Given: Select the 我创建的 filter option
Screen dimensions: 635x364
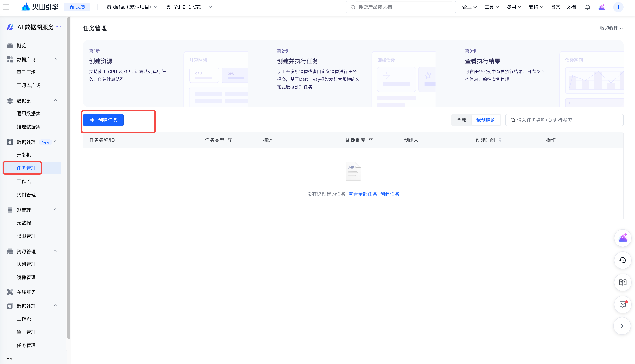Looking at the screenshot, I should [485, 120].
